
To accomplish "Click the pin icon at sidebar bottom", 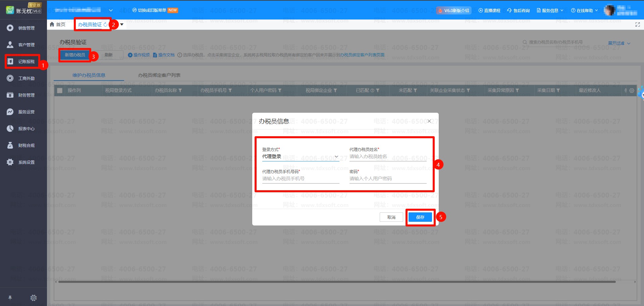I will click(10, 298).
